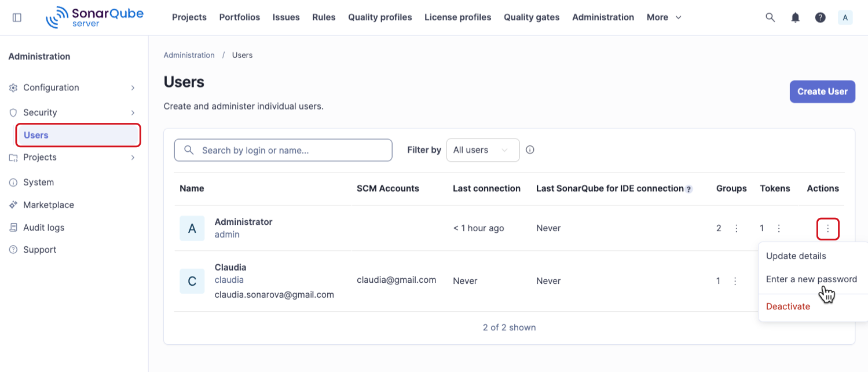Open Claudia's groups three-dot menu

point(735,281)
